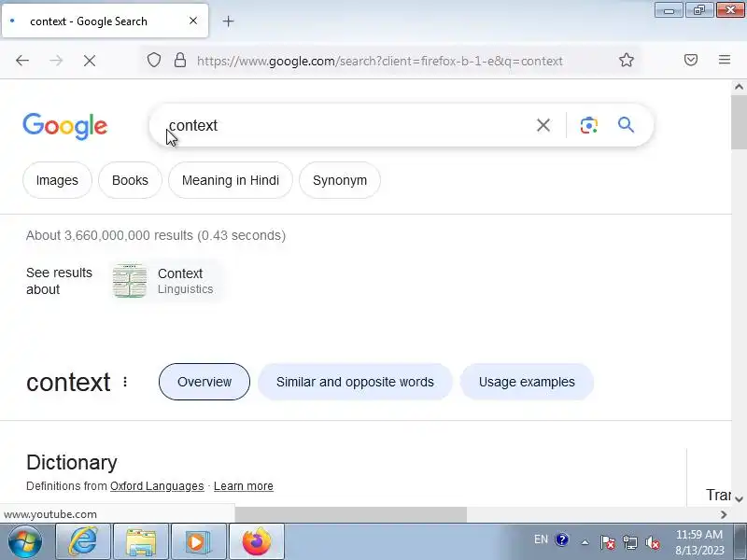Bookmark this page with the star
Screen dimensions: 747x560
[x=627, y=60]
